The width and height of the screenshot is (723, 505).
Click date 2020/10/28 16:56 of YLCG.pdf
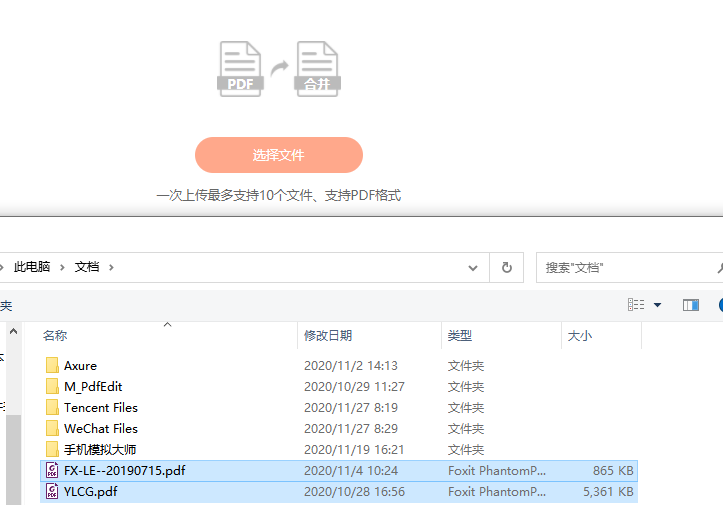354,492
